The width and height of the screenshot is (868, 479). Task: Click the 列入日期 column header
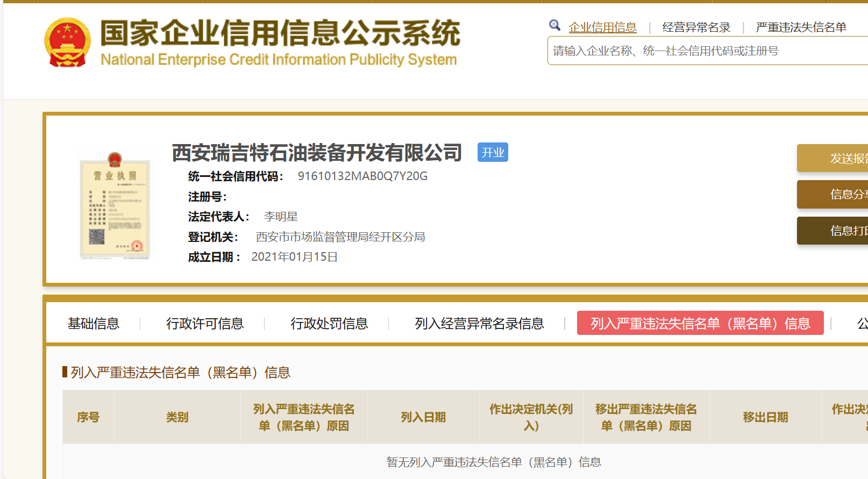(x=423, y=417)
